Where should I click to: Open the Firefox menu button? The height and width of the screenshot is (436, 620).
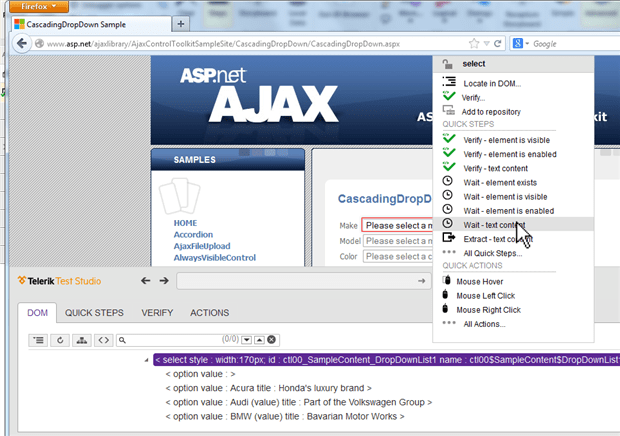(x=38, y=6)
